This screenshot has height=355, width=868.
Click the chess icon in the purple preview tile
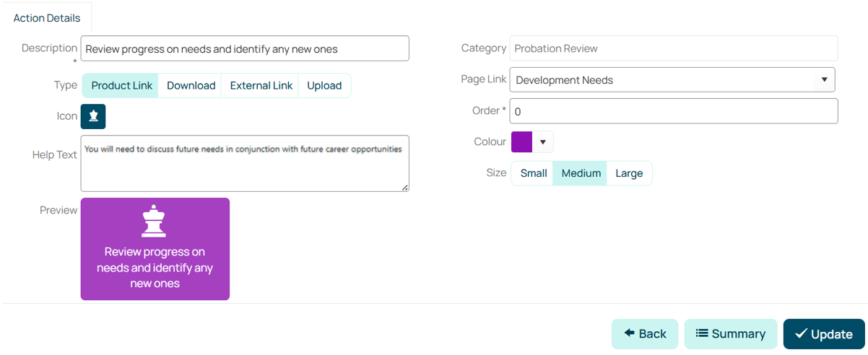[x=154, y=221]
